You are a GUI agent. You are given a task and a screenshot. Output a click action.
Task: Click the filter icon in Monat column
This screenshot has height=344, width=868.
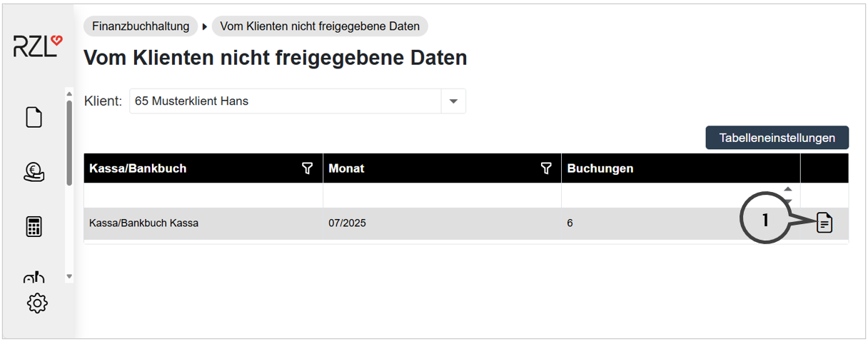(x=546, y=168)
